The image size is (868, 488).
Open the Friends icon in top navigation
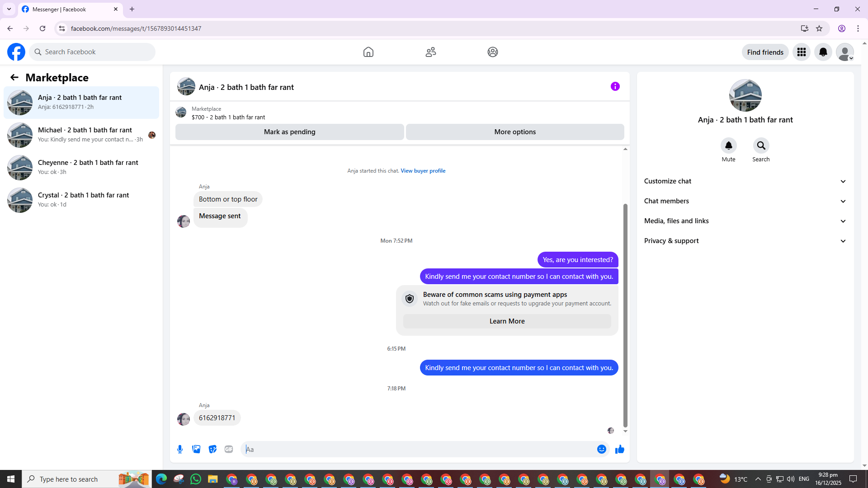tap(431, 52)
